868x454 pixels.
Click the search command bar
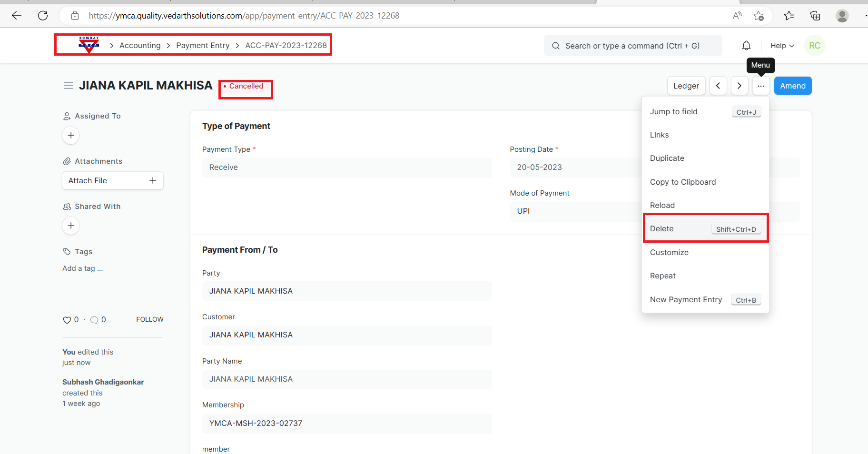coord(632,46)
